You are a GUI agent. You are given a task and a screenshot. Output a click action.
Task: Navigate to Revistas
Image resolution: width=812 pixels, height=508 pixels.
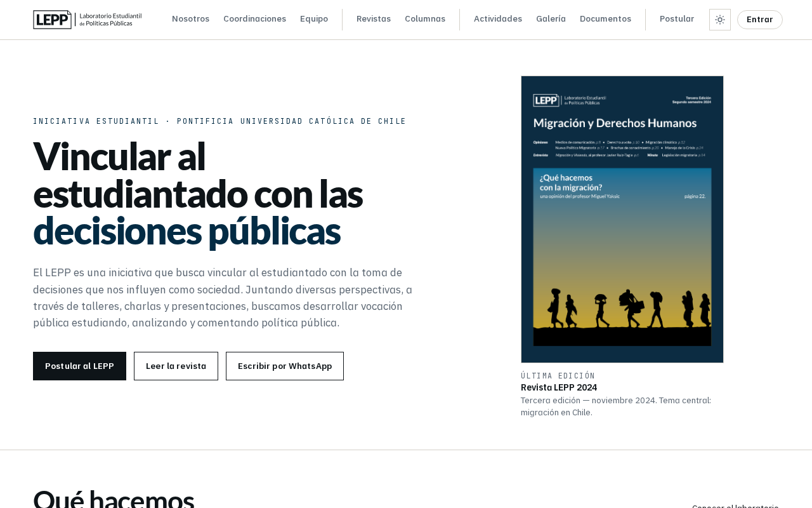[x=374, y=19]
